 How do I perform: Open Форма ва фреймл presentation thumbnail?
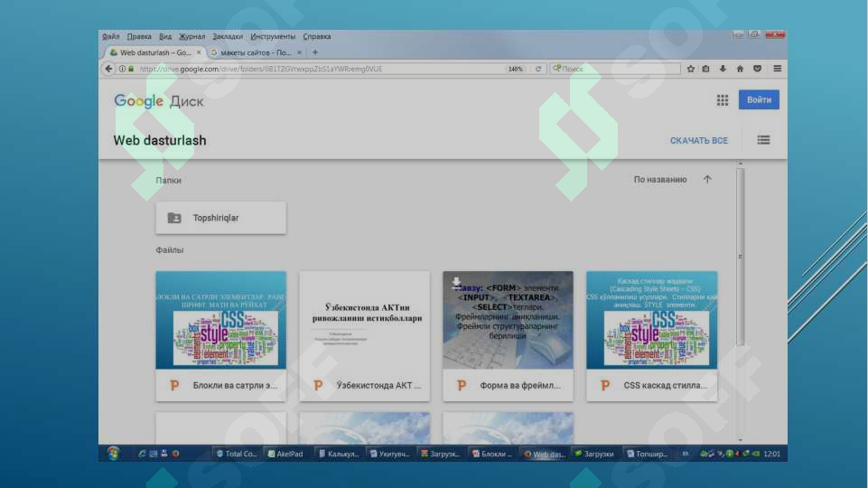(509, 320)
